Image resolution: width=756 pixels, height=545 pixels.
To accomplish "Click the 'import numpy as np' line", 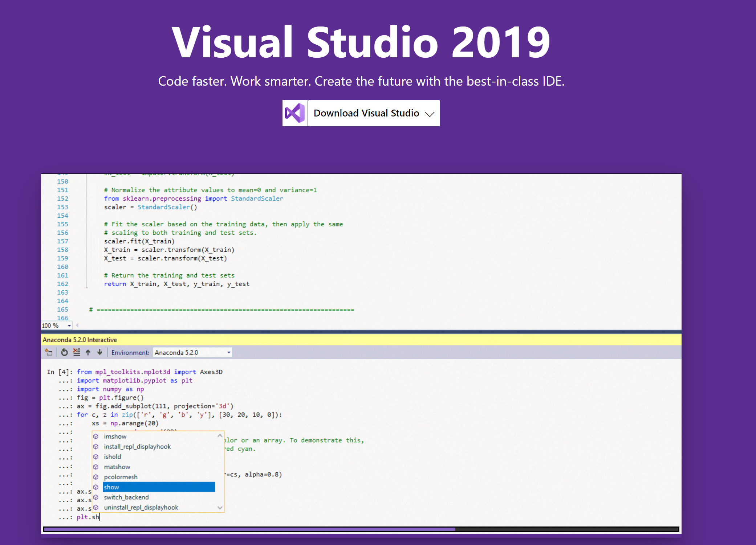I will pyautogui.click(x=110, y=389).
